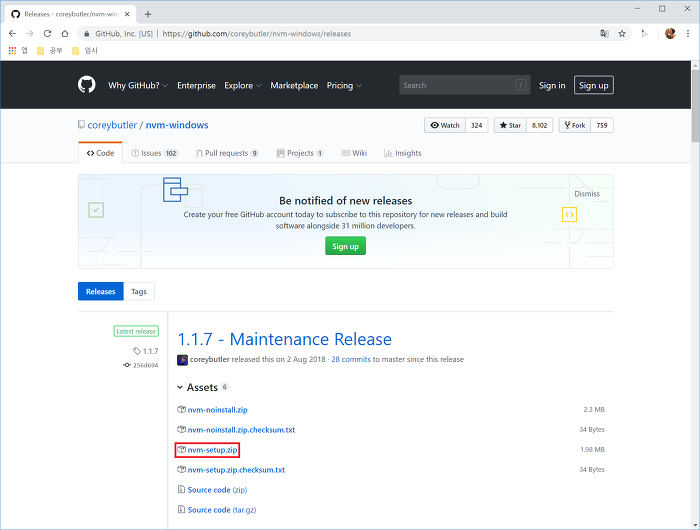Screen dimensions: 700x530
Task: Open the Projects tab
Action: (x=300, y=153)
